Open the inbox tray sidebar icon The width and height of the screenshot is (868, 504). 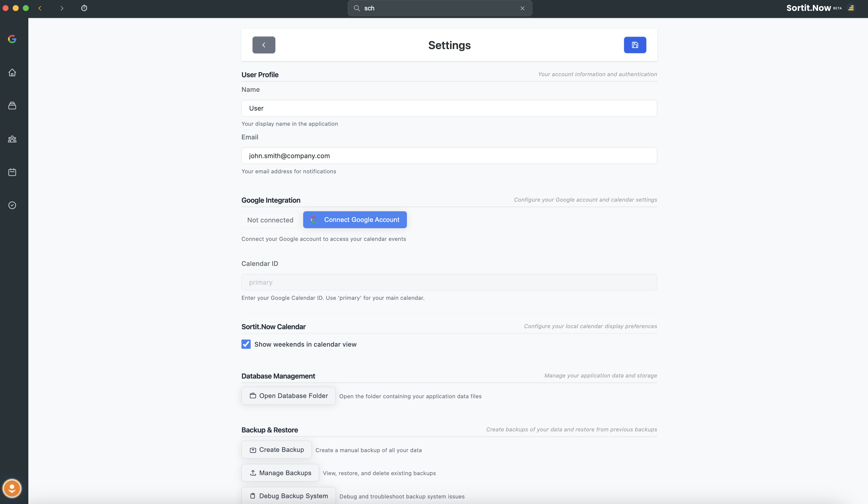pyautogui.click(x=12, y=105)
